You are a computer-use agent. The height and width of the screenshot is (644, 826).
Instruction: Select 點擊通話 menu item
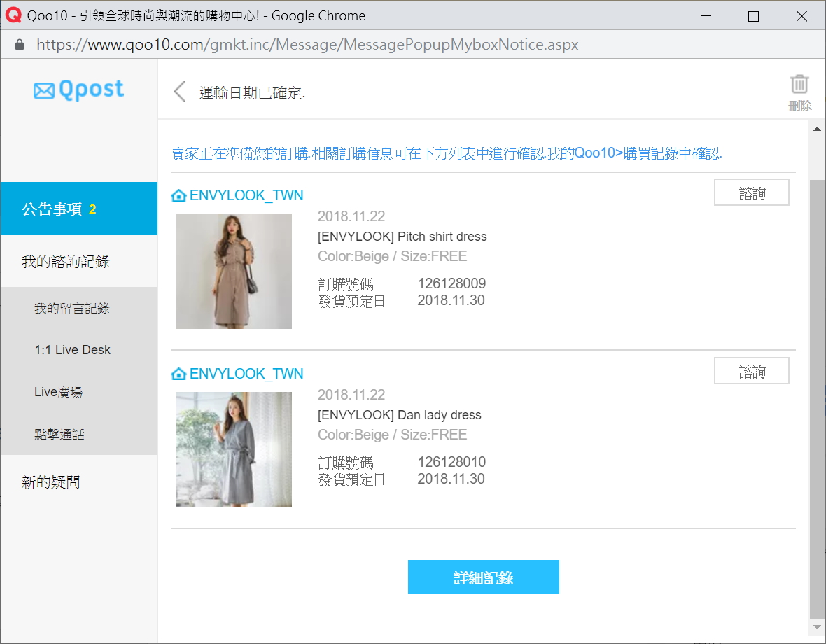(x=59, y=435)
